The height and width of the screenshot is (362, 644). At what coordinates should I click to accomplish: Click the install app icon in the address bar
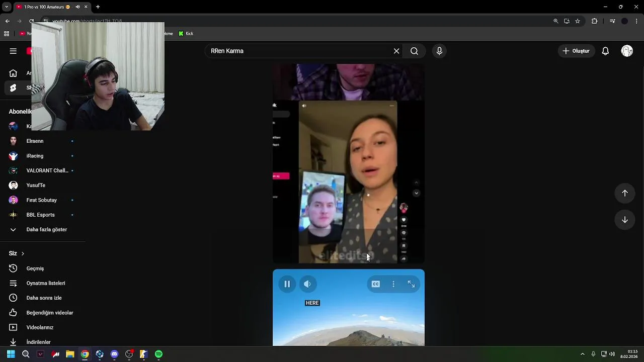[x=567, y=21]
